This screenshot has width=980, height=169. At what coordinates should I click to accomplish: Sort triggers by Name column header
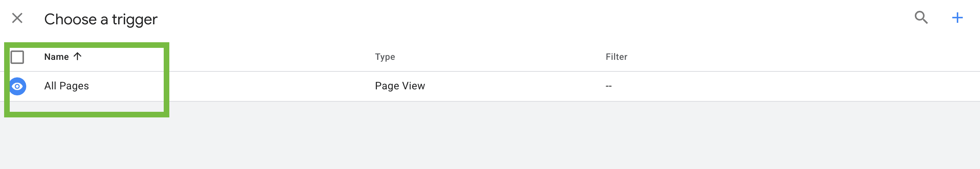[56, 57]
